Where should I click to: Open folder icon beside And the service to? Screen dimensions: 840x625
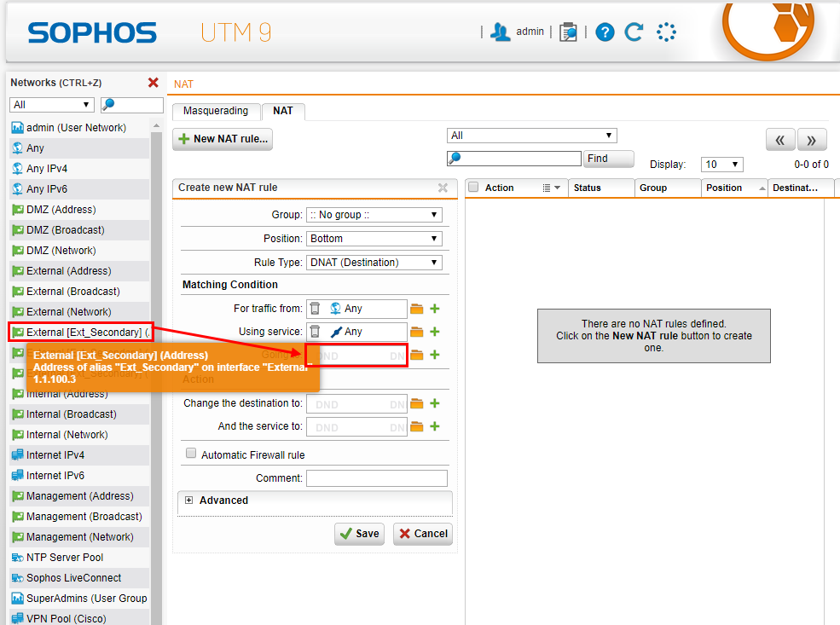click(x=417, y=426)
